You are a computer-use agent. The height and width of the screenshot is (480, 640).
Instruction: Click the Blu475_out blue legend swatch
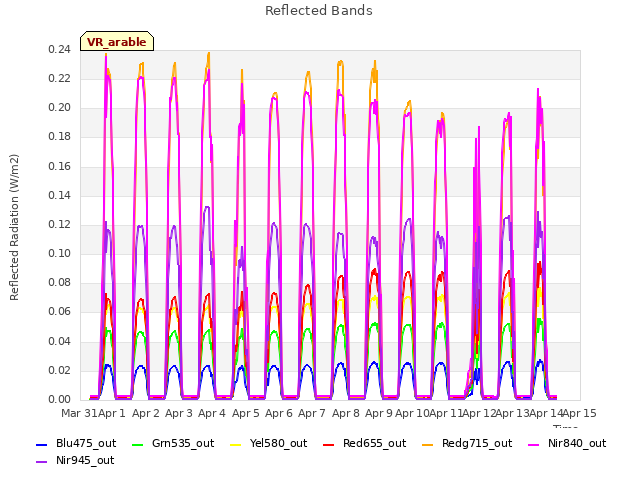tap(42, 444)
